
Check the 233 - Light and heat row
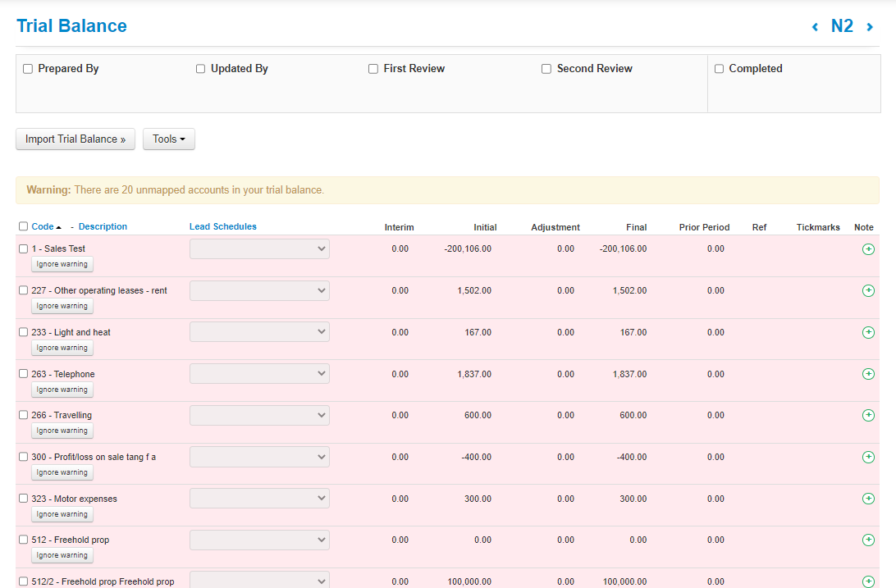(x=24, y=331)
